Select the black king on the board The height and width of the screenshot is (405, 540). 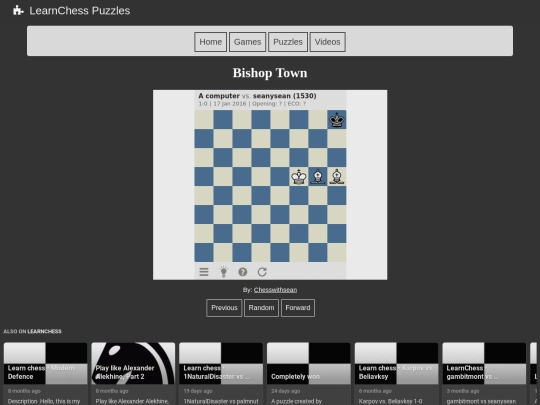pyautogui.click(x=336, y=120)
